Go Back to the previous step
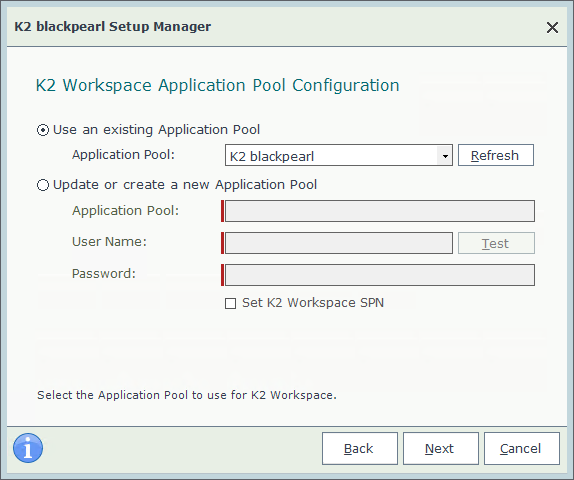Screen dimensions: 574x480 pos(359,449)
